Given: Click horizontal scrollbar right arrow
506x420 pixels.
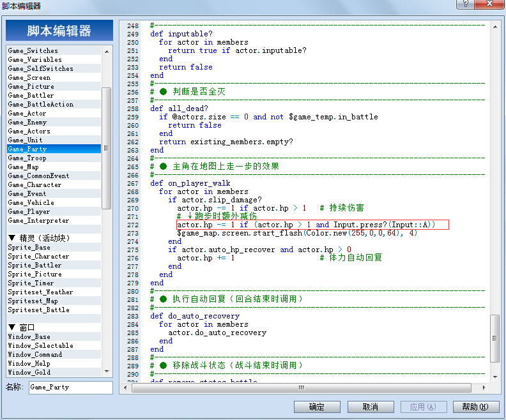Looking at the screenshot, I should [x=484, y=388].
